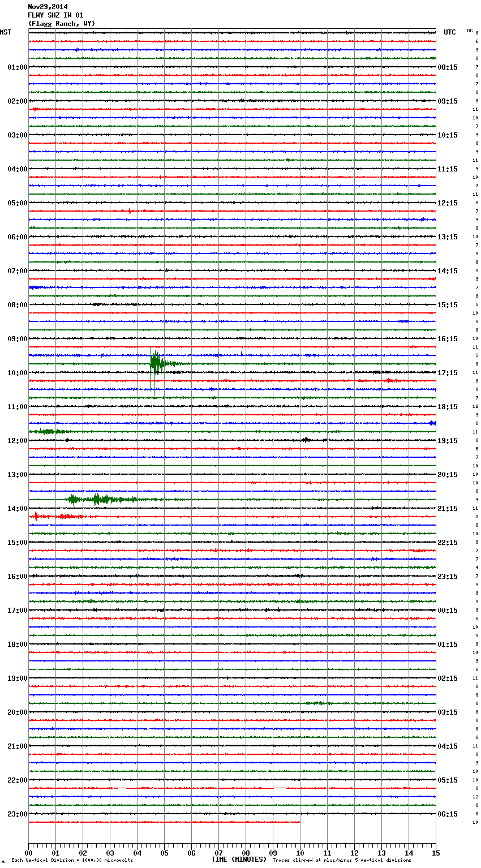Select the 01:00 MST time label
481x868 pixels.
[x=18, y=67]
